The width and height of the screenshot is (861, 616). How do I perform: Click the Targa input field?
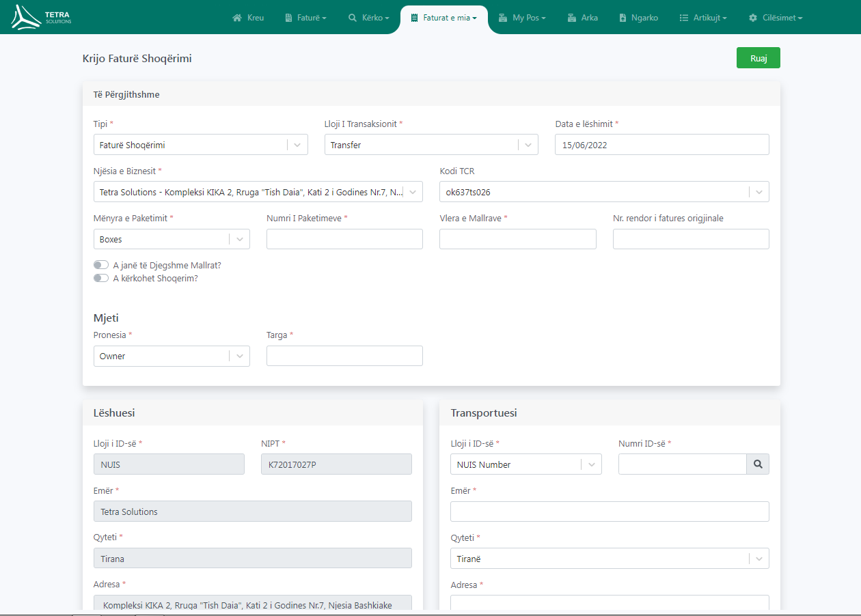(344, 356)
